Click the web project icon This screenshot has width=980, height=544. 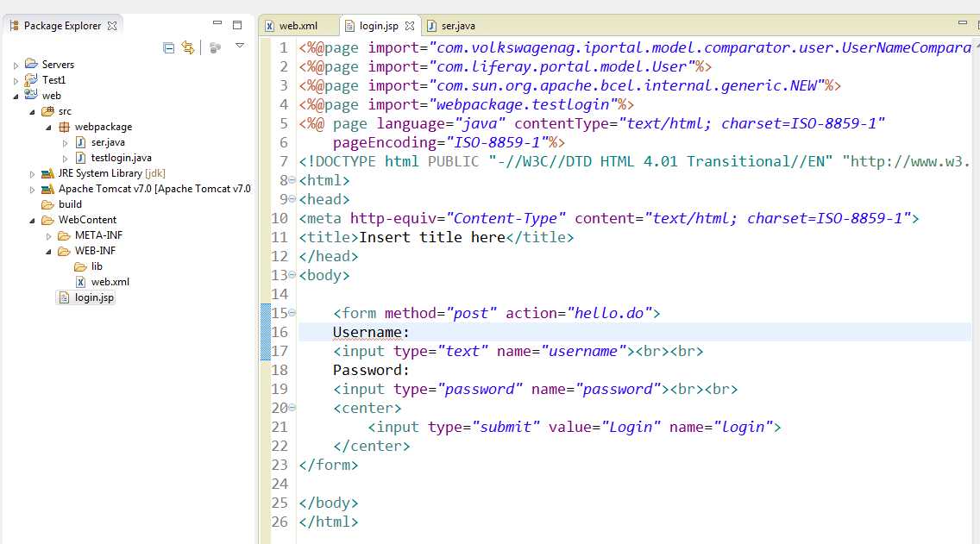tap(31, 95)
